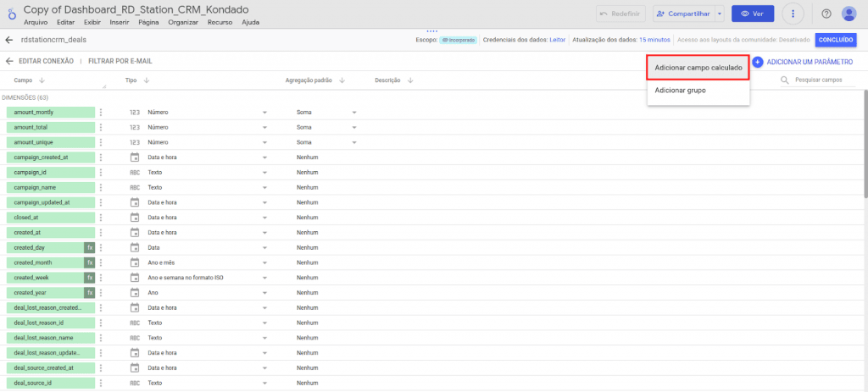This screenshot has width=868, height=392.
Task: Select Adicionar grupo option
Action: (x=680, y=90)
